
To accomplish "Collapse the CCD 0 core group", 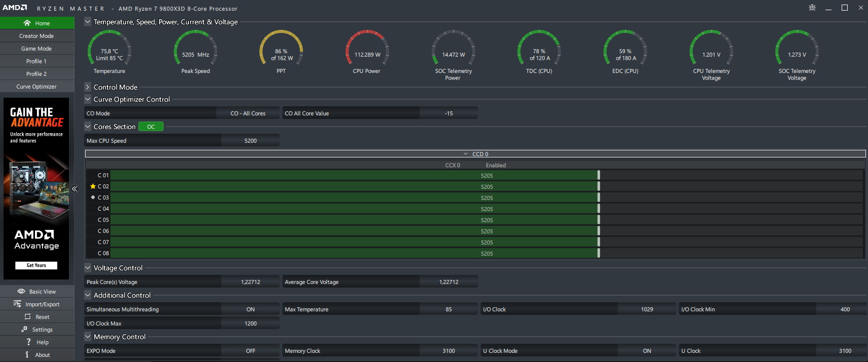I will (466, 154).
